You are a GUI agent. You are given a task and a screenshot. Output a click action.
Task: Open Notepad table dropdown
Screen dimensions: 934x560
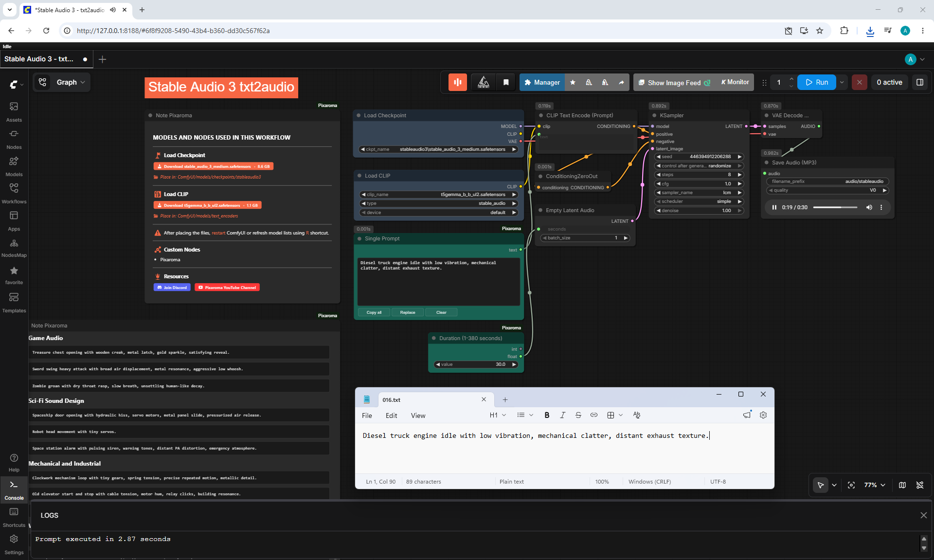(x=615, y=415)
